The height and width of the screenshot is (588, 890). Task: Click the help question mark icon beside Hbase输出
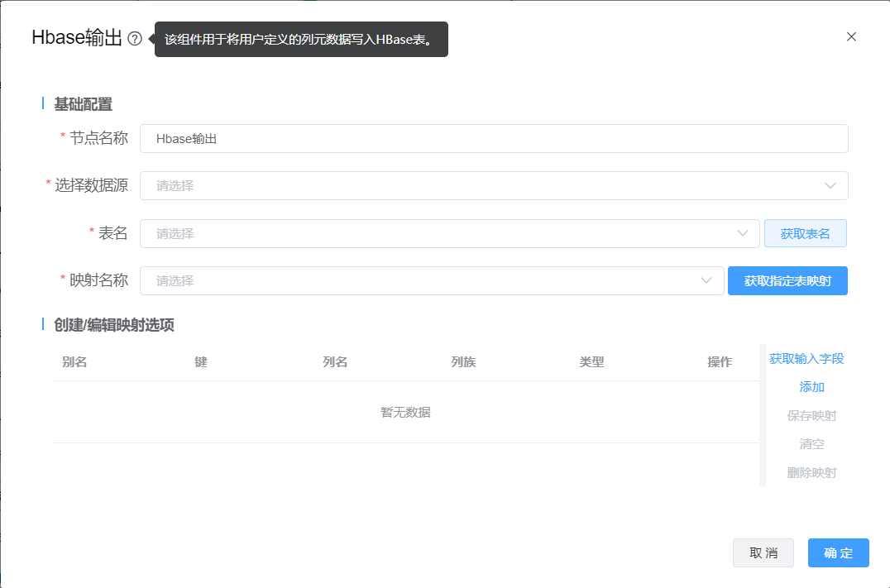coord(135,38)
